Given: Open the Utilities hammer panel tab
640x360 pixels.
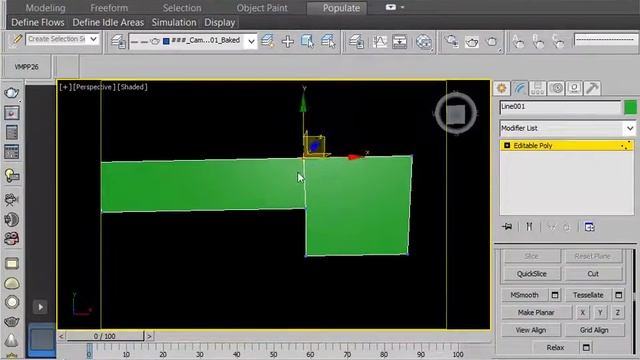Looking at the screenshot, I should coord(592,88).
